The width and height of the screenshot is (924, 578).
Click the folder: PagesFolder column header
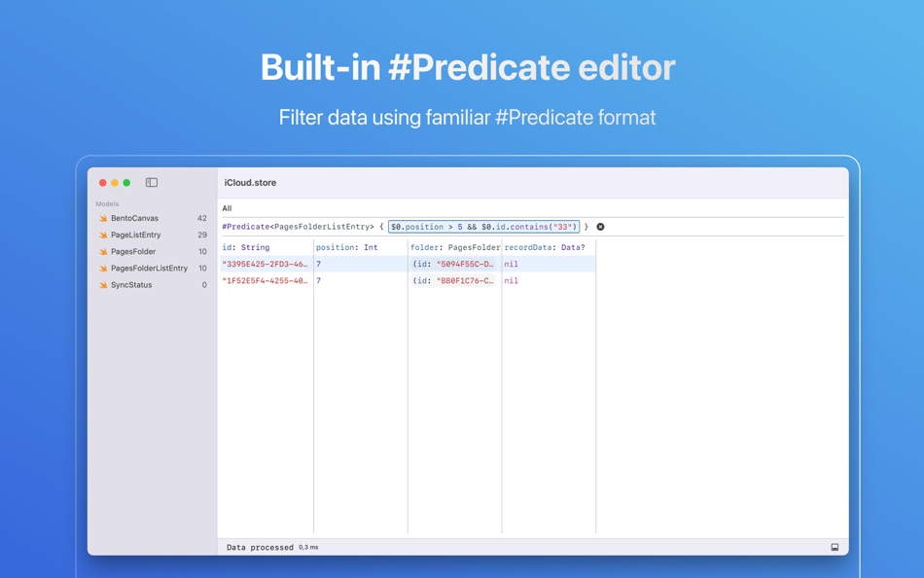(x=455, y=247)
